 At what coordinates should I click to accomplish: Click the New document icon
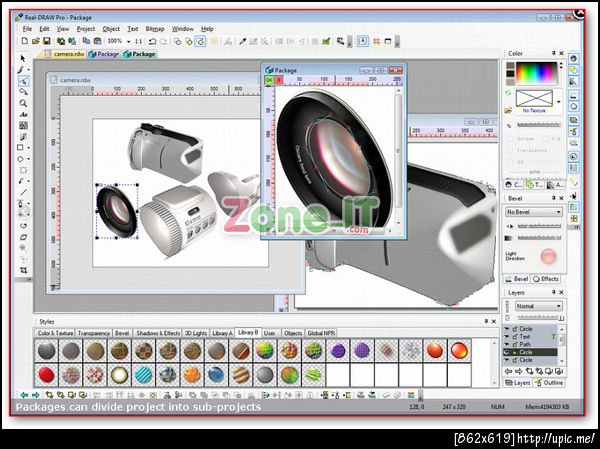point(24,41)
